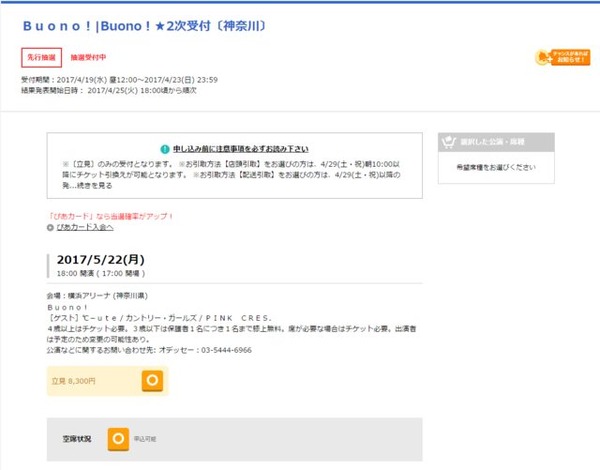This screenshot has height=470, width=600.
Task: Click the orange circle beside 立見 8,300円
Action: (x=152, y=380)
